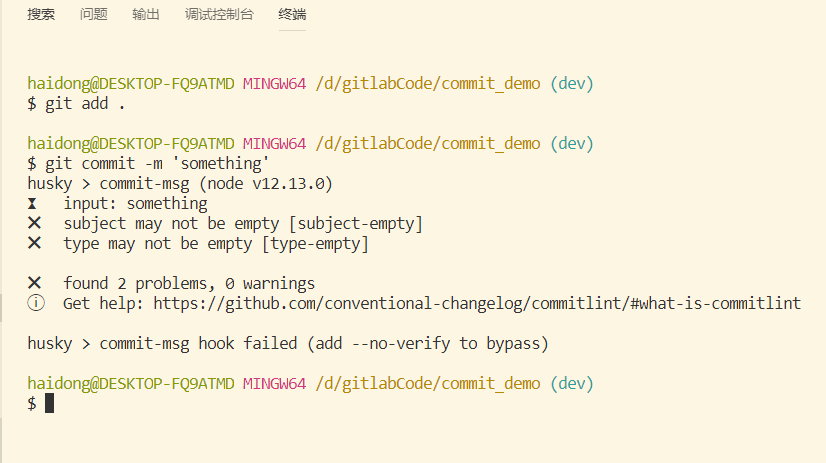Click the "found 2 problems, 0 warnings" text
Viewport: 826px width, 463px height.
189,283
